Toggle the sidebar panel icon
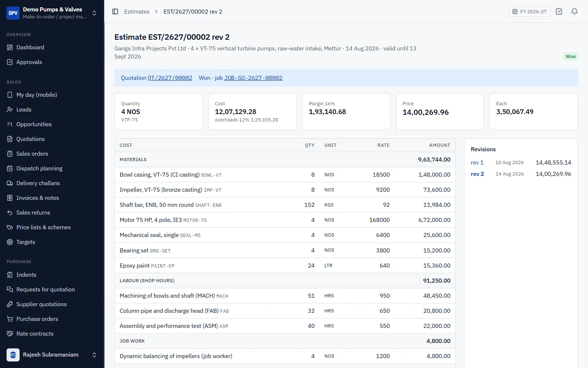Image resolution: width=588 pixels, height=368 pixels. pyautogui.click(x=115, y=11)
